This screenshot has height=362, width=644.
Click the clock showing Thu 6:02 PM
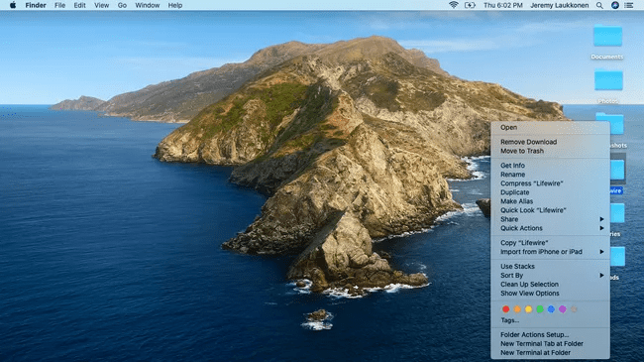[x=503, y=5]
